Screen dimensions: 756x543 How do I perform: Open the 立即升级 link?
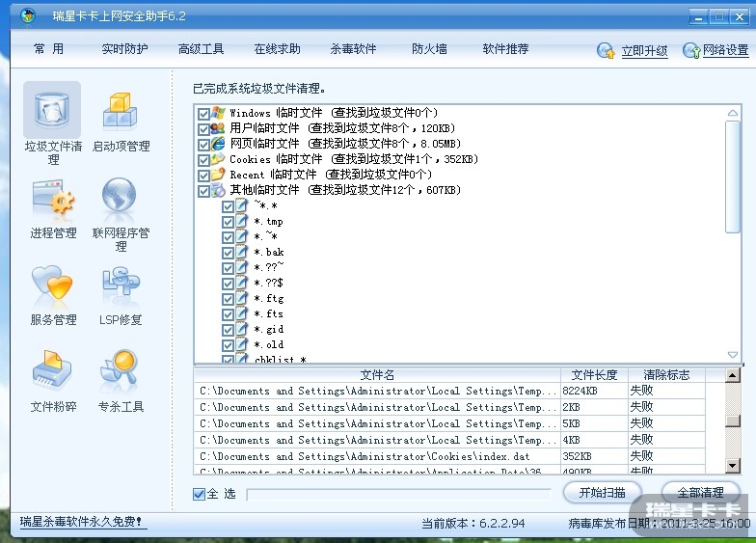coord(644,50)
